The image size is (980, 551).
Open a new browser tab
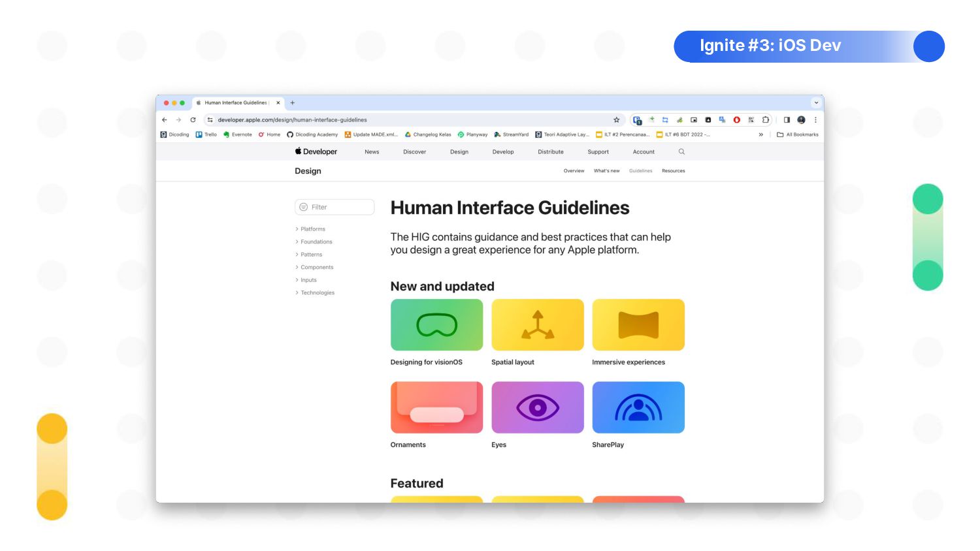pyautogui.click(x=293, y=102)
